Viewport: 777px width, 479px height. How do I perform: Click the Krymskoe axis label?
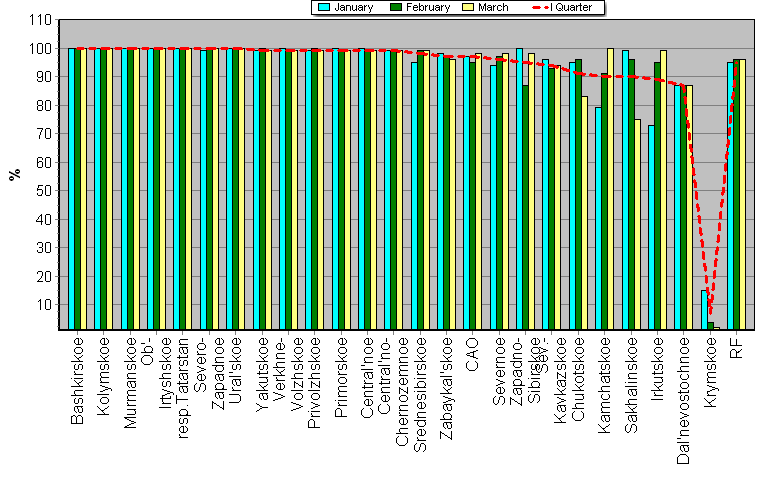[x=710, y=373]
